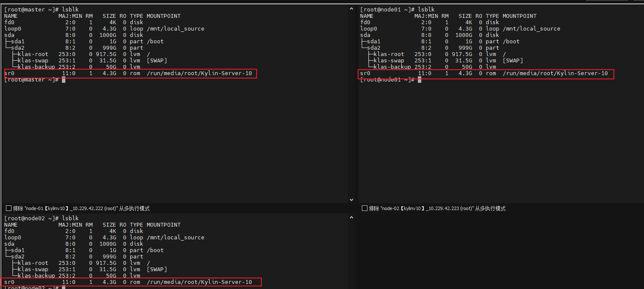Select the loop0 row in master pane
The image size is (644, 289).
click(x=104, y=28)
